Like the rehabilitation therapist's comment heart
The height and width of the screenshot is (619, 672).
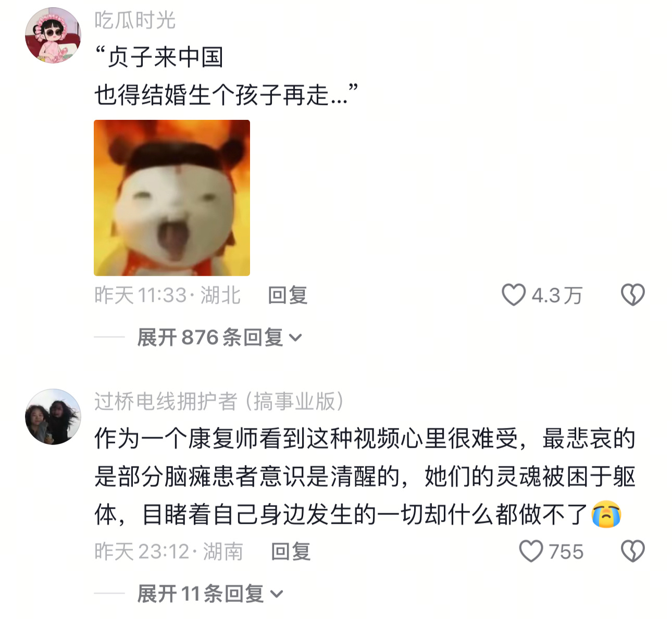(x=531, y=551)
